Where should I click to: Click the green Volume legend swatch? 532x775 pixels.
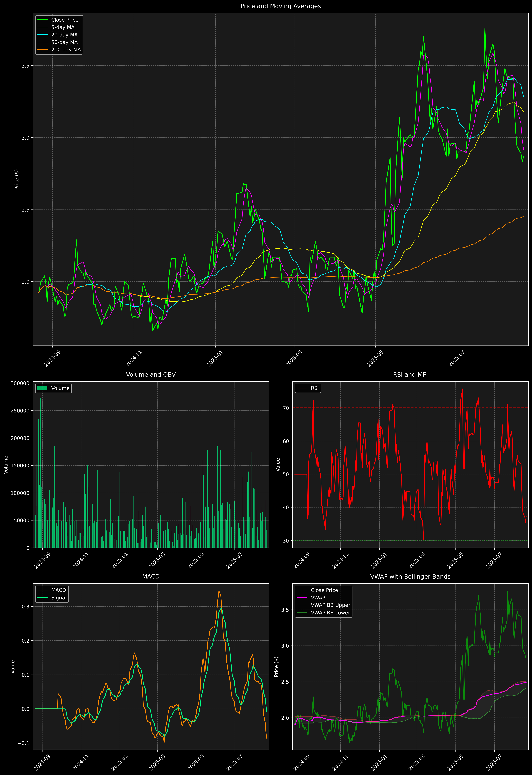click(42, 388)
